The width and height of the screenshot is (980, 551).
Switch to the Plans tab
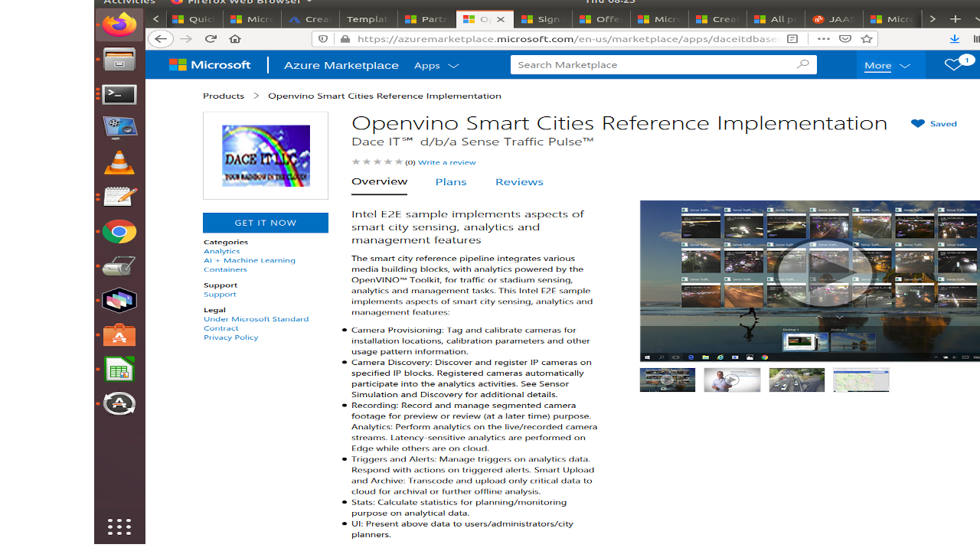451,181
